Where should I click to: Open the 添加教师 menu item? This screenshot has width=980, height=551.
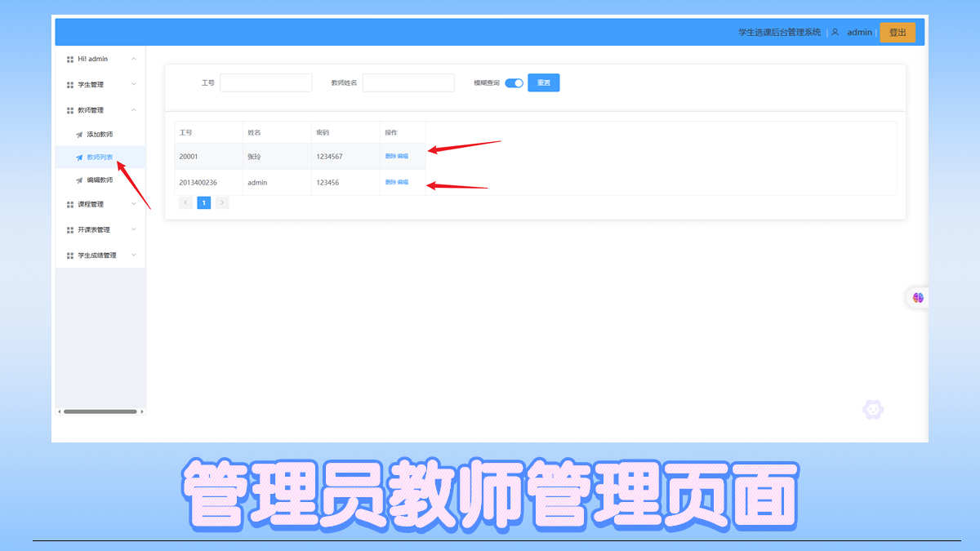100,134
